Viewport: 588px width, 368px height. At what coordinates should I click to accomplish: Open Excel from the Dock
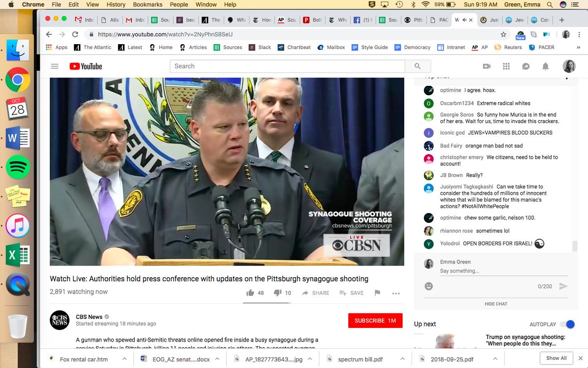[18, 255]
